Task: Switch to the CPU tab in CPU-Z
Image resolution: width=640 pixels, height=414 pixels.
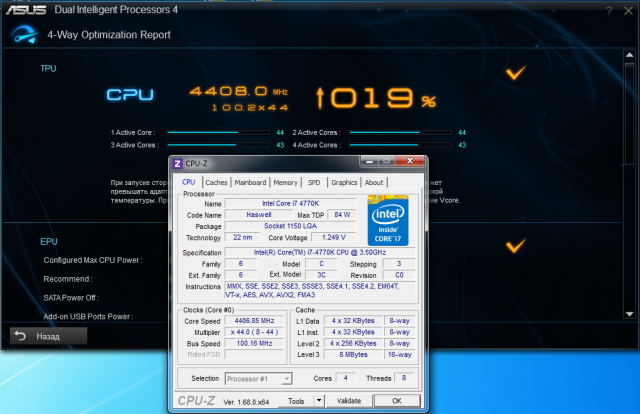Action: [x=189, y=182]
